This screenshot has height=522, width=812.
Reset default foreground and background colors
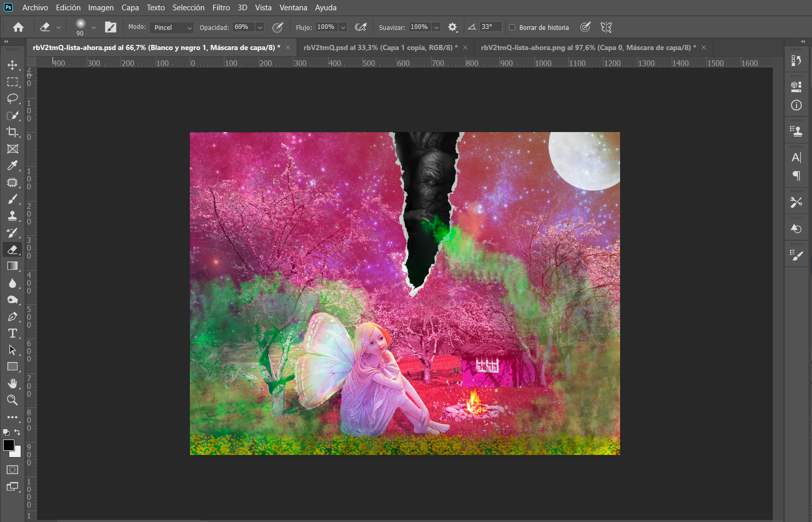[6, 432]
